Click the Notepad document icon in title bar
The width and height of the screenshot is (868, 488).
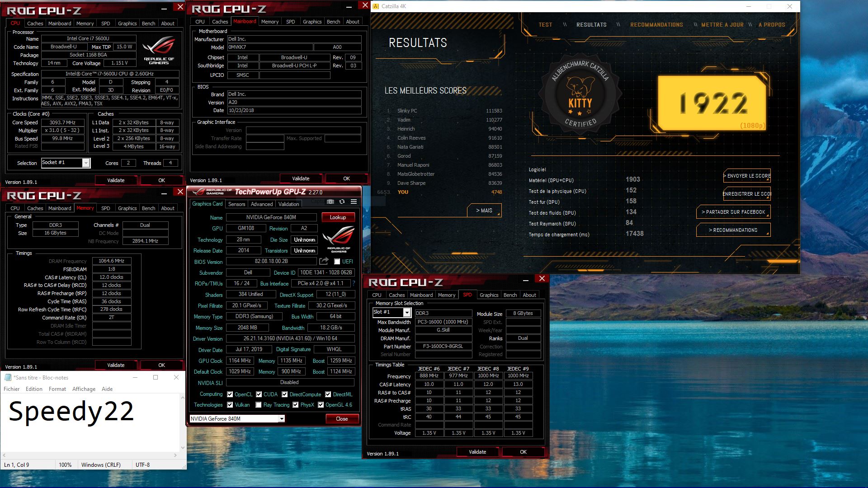point(8,377)
